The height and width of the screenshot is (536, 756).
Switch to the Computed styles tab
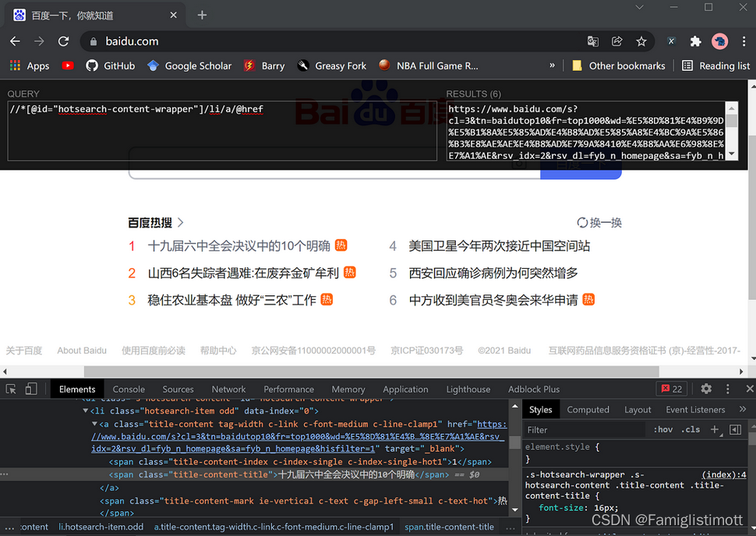(588, 409)
